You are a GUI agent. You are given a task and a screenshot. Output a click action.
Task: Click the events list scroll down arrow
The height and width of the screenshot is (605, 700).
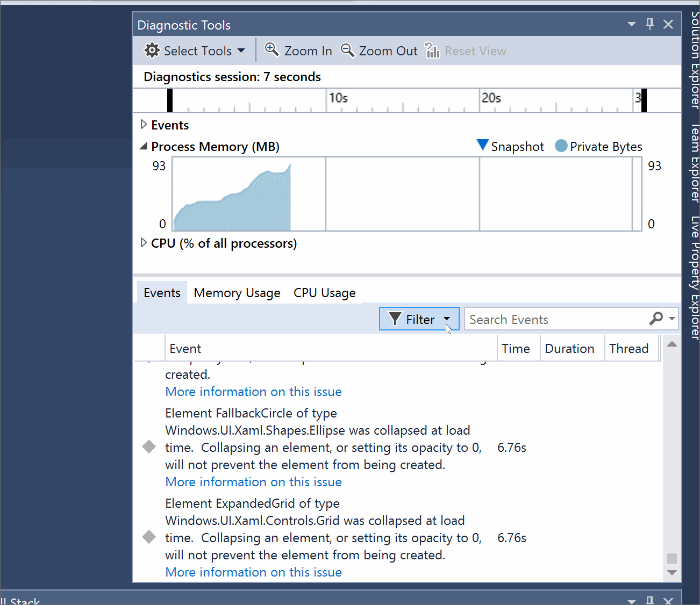(672, 573)
